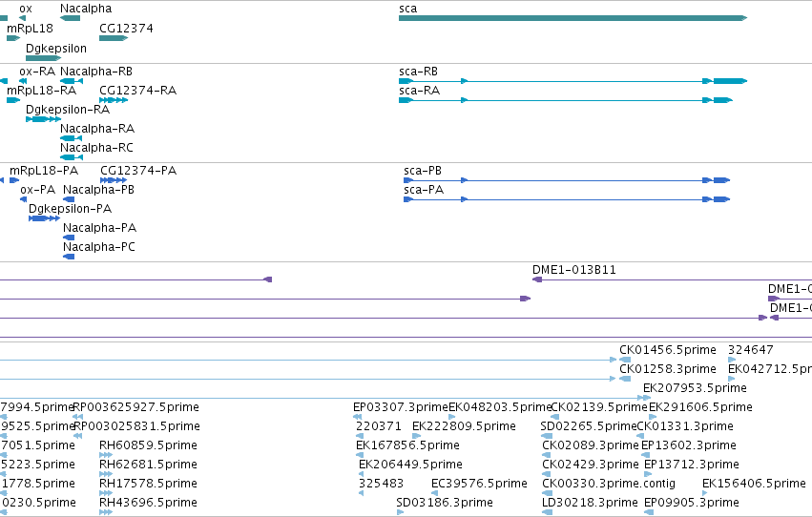Select the 325483 EST label
Image resolution: width=812 pixels, height=517 pixels.
[381, 484]
